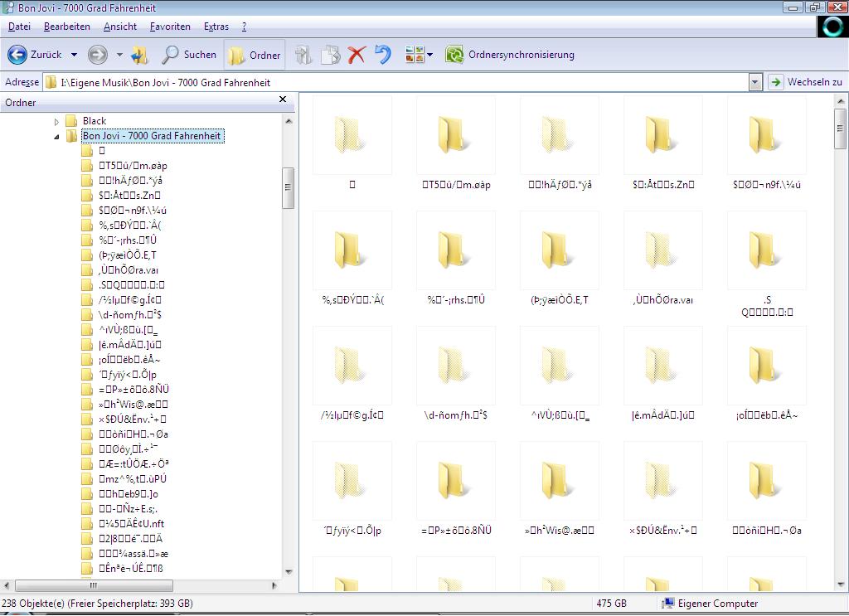Click the forward navigation arrow
This screenshot has height=616, width=849.
(x=98, y=55)
